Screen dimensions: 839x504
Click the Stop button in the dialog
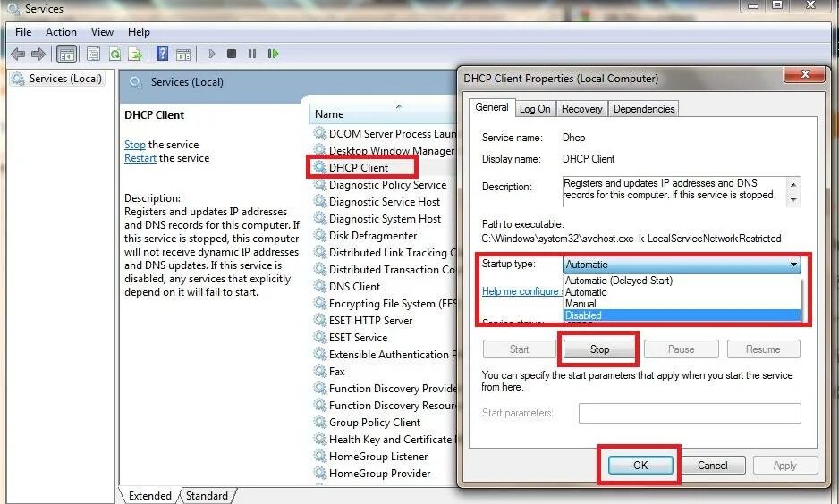pos(599,349)
